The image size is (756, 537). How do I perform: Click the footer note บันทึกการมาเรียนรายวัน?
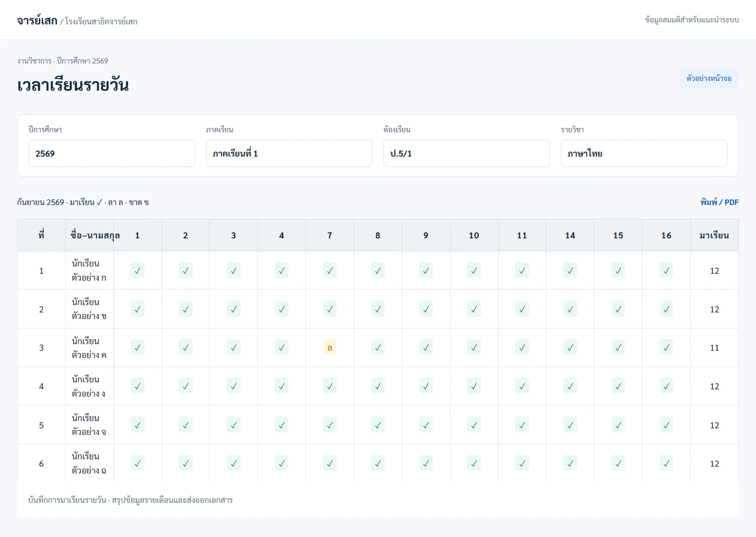point(67,500)
